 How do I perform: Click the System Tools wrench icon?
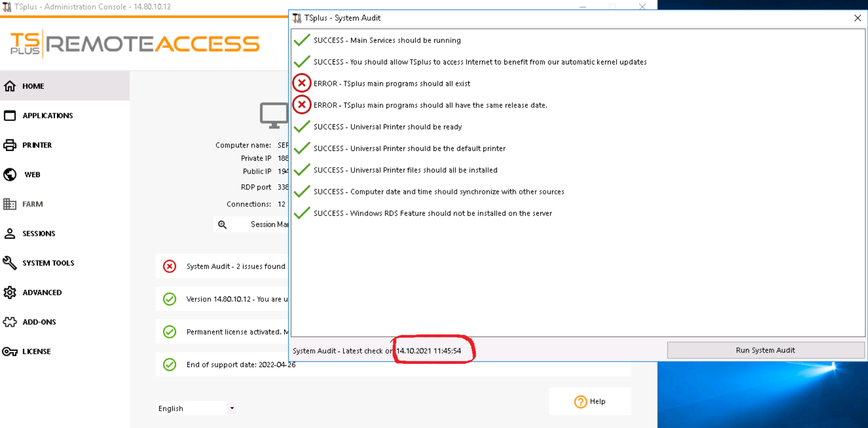click(10, 263)
